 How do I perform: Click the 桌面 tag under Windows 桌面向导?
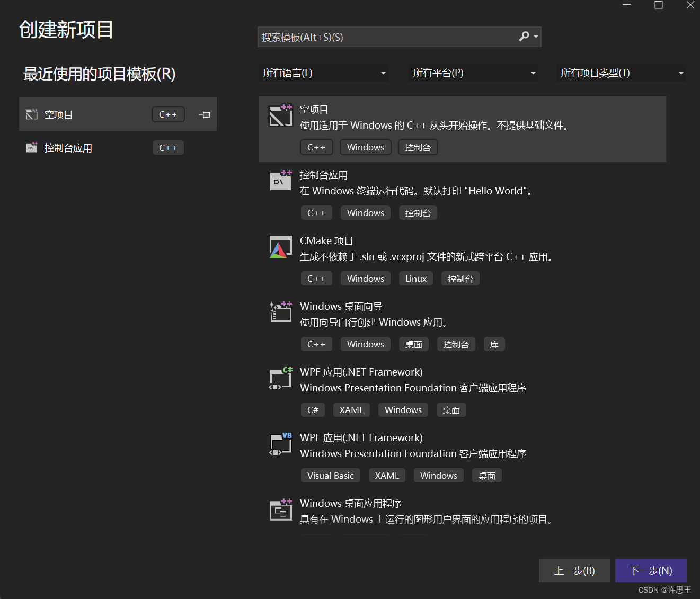tap(414, 344)
